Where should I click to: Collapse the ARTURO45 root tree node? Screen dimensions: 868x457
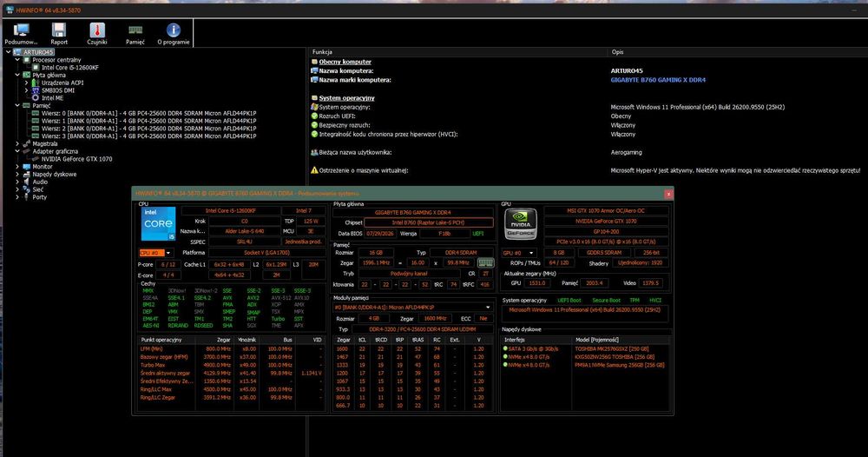coord(9,52)
